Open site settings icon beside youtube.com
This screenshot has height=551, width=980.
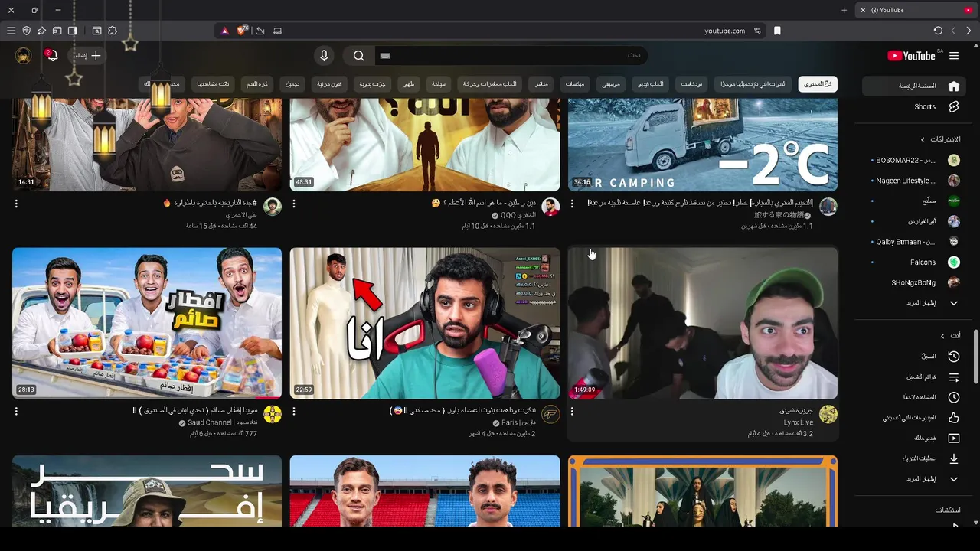pos(757,31)
